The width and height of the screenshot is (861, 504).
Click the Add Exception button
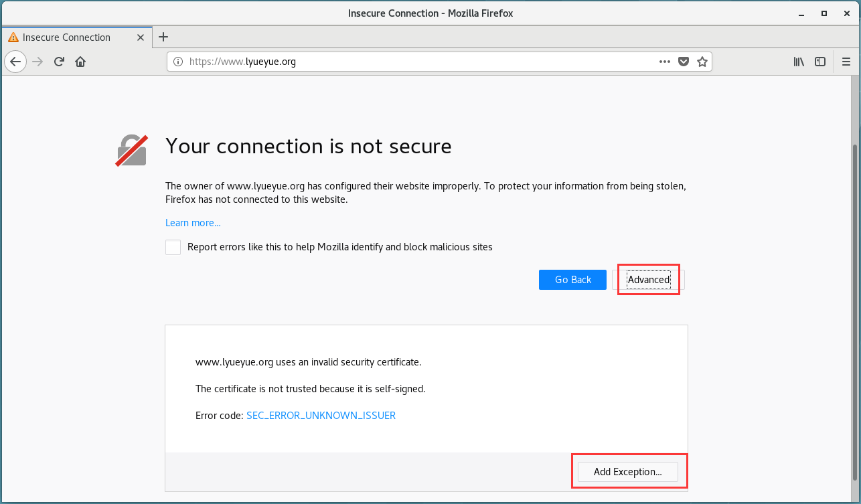(x=627, y=472)
